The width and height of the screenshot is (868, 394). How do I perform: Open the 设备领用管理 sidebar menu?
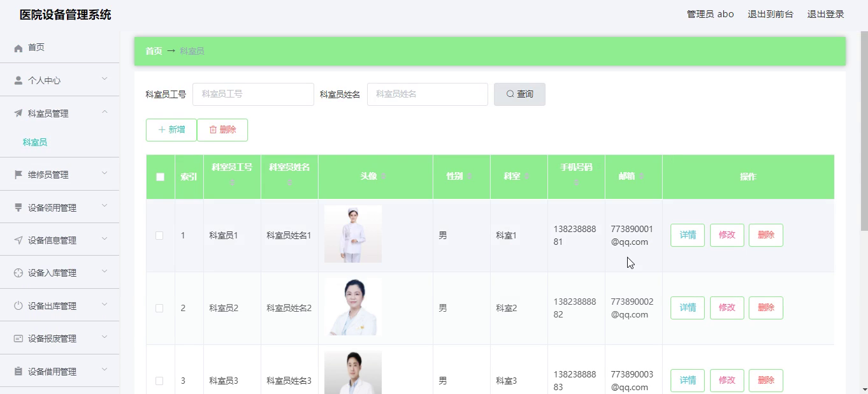pyautogui.click(x=60, y=208)
